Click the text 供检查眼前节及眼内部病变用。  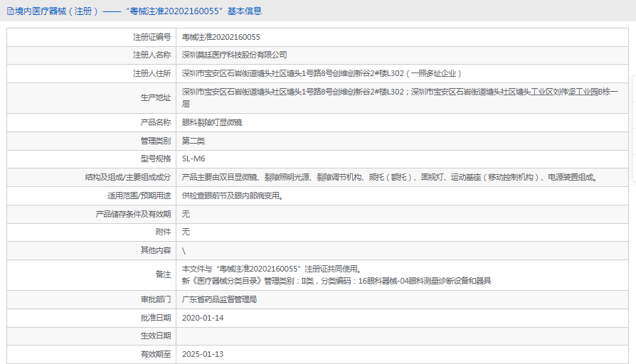coord(233,196)
